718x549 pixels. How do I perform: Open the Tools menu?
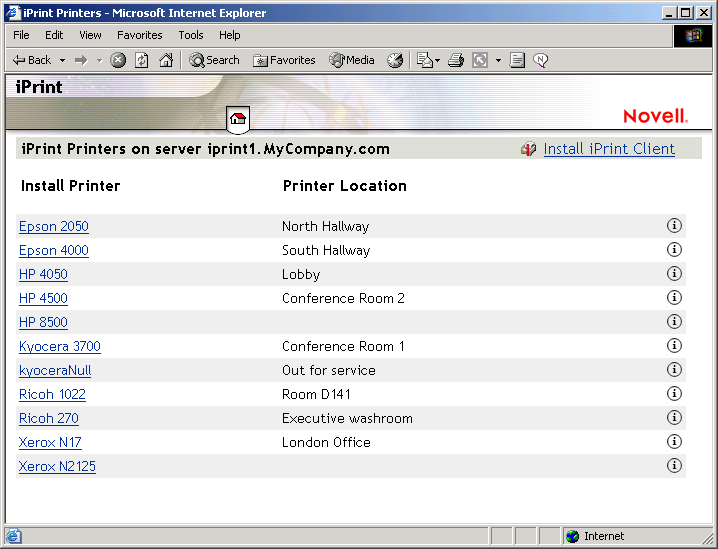191,35
